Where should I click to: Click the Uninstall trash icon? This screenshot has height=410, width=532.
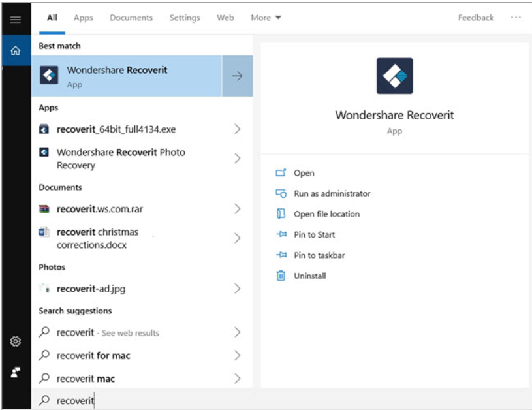click(x=281, y=276)
